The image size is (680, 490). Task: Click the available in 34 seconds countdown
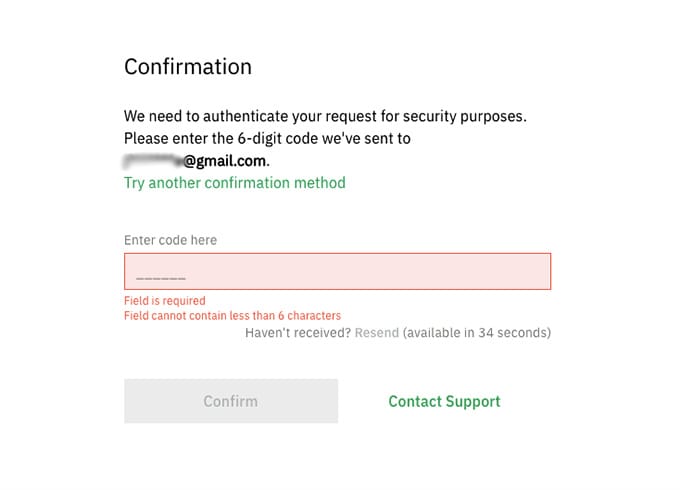point(477,332)
